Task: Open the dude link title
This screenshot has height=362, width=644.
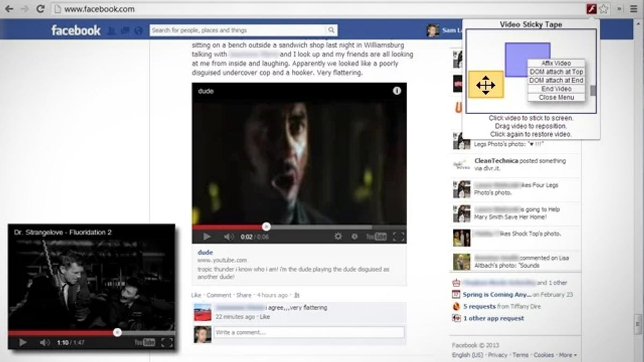Action: point(206,252)
